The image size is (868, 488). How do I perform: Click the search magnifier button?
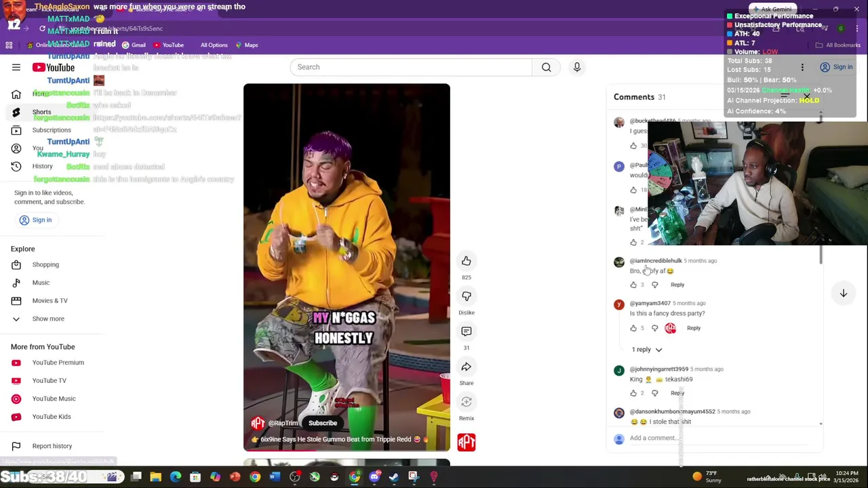546,67
